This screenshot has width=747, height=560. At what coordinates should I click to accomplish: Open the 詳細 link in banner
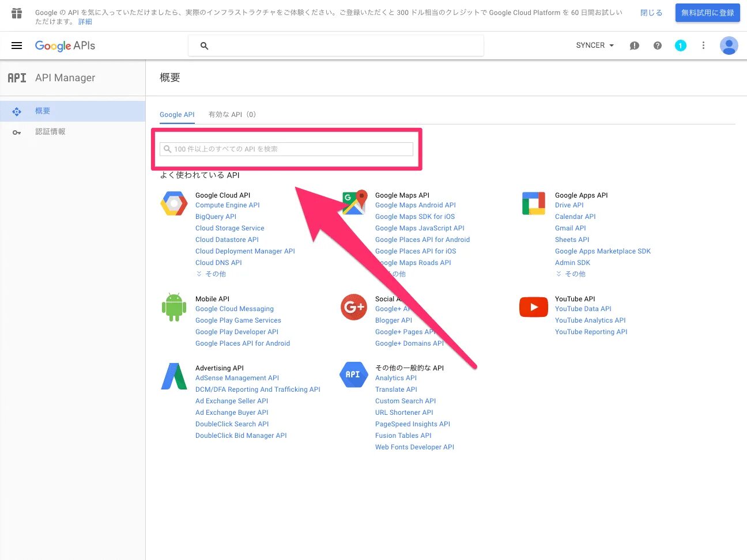point(85,22)
